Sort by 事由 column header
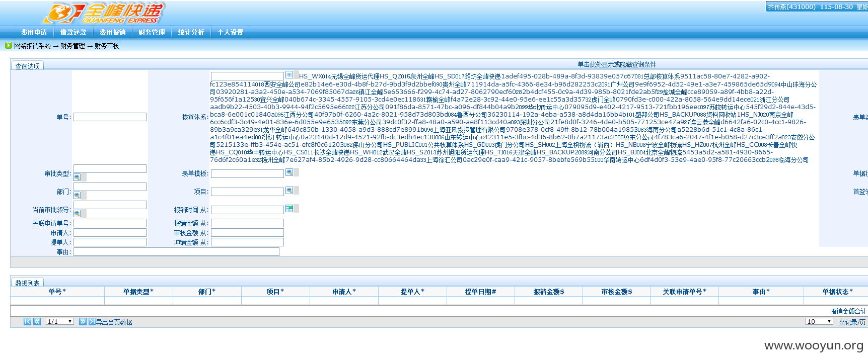The width and height of the screenshot is (868, 360). click(761, 292)
